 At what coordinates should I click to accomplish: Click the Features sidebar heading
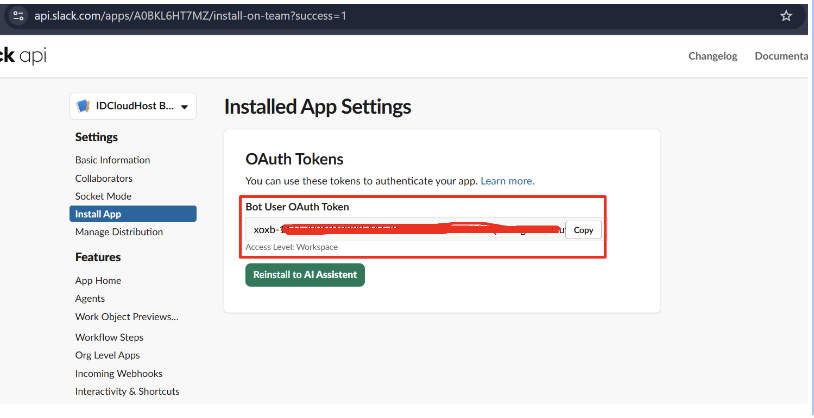[98, 257]
